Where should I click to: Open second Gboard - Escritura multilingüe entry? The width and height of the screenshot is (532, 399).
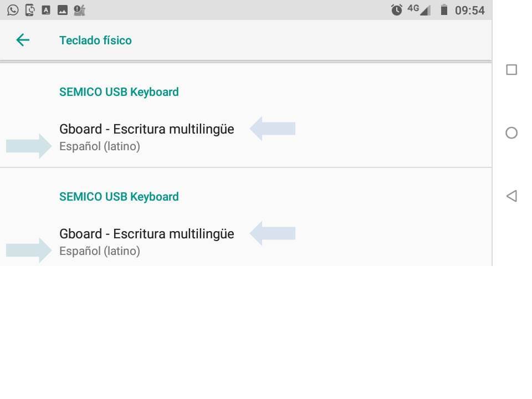click(x=146, y=234)
